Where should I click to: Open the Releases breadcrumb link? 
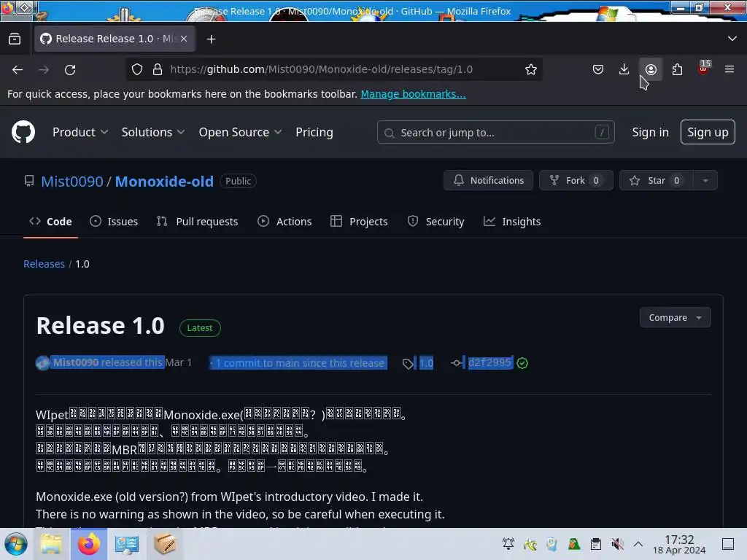pos(44,264)
